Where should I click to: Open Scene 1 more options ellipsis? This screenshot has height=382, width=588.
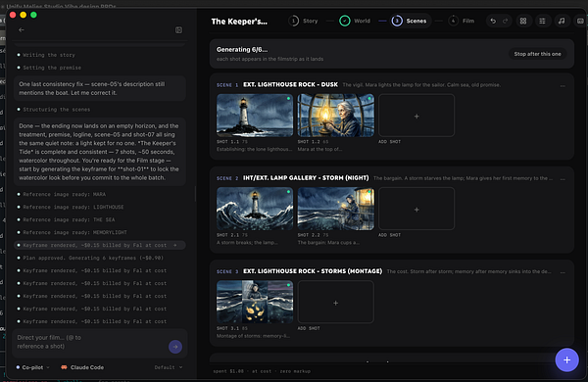click(x=563, y=86)
